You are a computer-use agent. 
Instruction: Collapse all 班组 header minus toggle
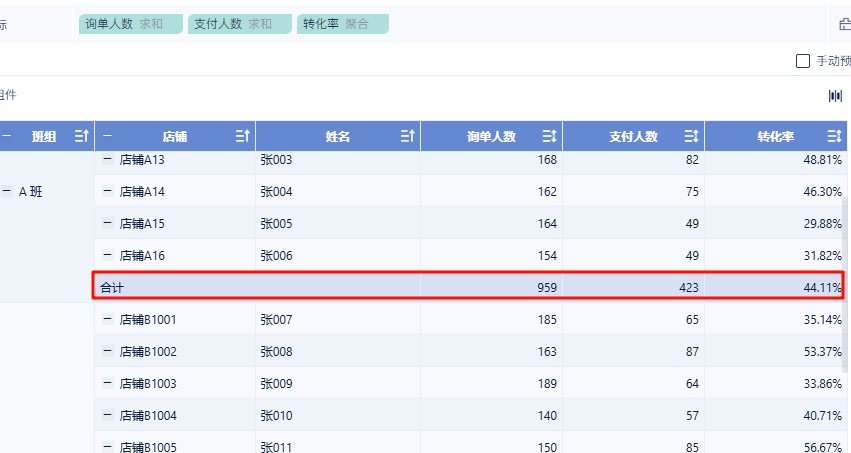(x=7, y=136)
